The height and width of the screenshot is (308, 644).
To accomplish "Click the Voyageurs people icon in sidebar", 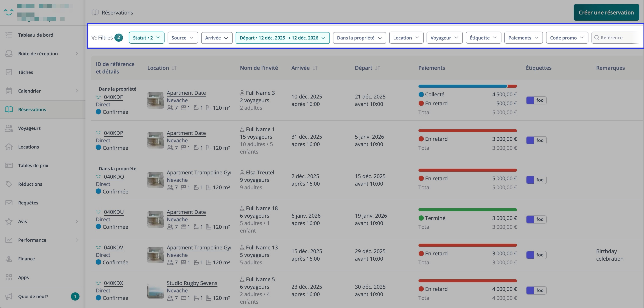I will click(9, 128).
